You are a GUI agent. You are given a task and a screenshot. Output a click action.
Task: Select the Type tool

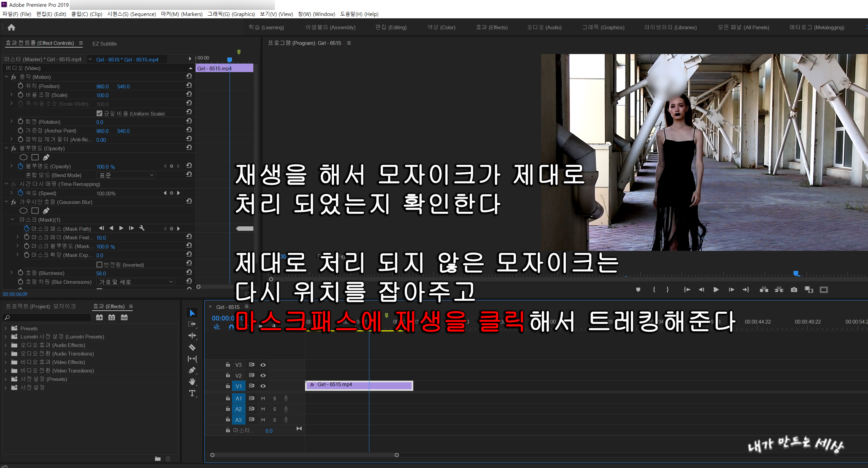[192, 393]
